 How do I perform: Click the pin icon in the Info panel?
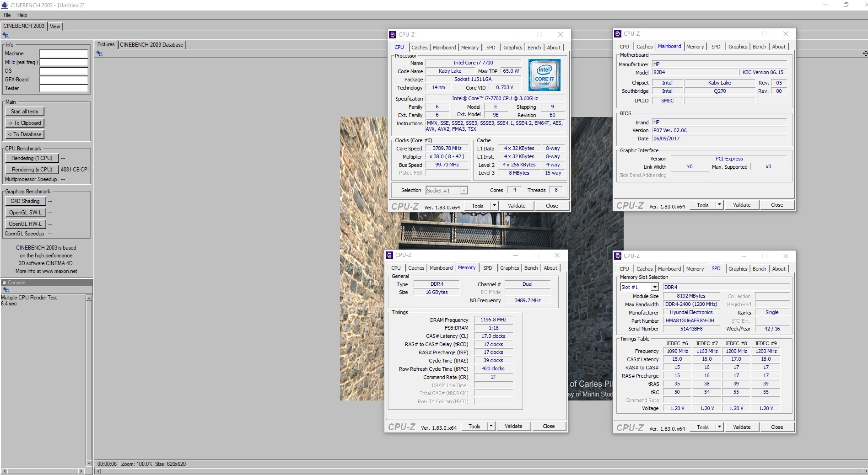click(5, 35)
